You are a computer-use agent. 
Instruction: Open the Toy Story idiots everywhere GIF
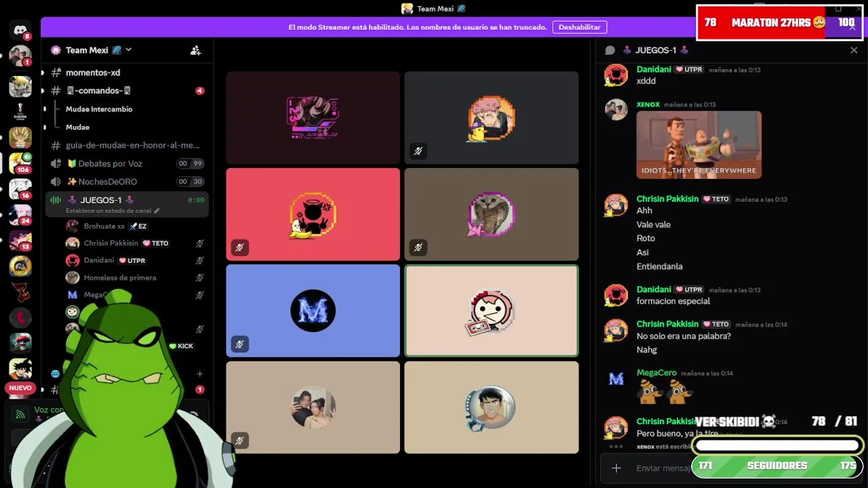[699, 145]
